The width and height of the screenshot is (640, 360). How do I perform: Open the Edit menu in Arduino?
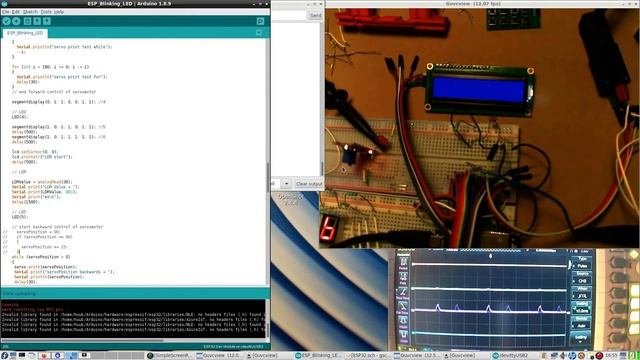16,12
